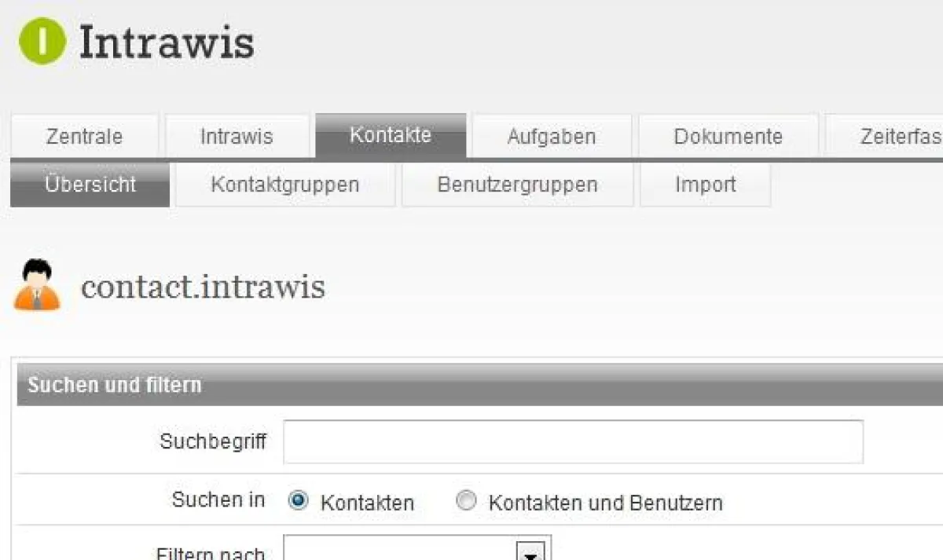This screenshot has height=560, width=943.
Task: Click the contact.intrawis page heading
Action: pyautogui.click(x=206, y=286)
